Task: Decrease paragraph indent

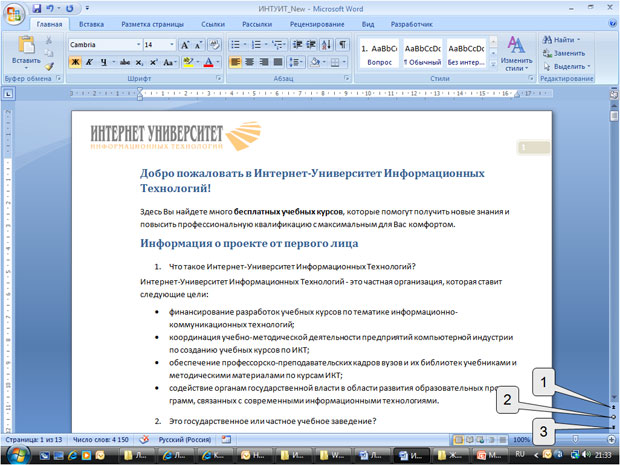Action: [297, 45]
